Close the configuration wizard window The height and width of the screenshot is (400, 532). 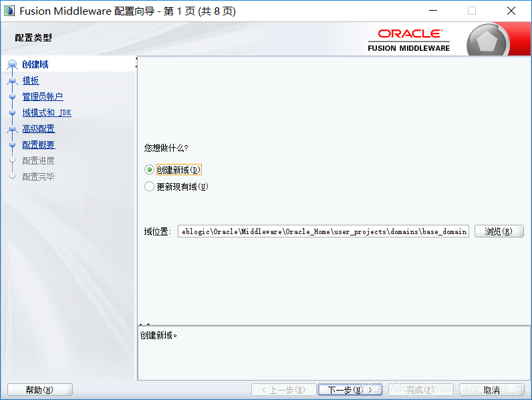(511, 11)
